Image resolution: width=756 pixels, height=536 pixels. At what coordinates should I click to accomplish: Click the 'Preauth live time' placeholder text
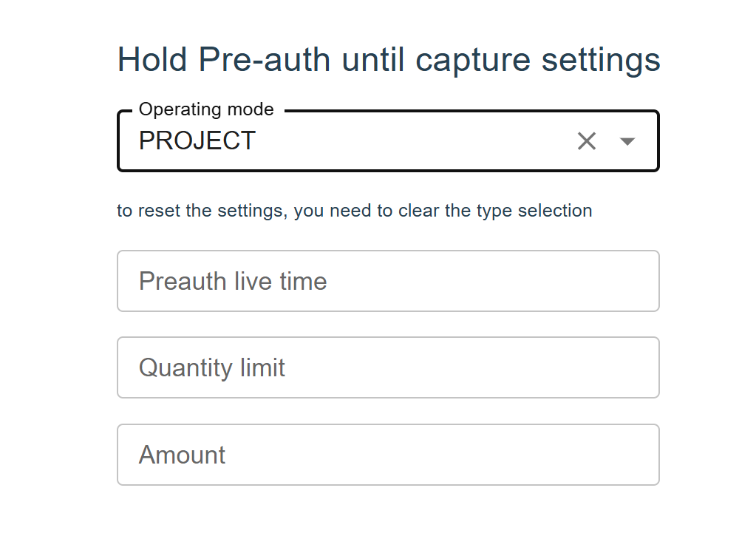point(233,281)
